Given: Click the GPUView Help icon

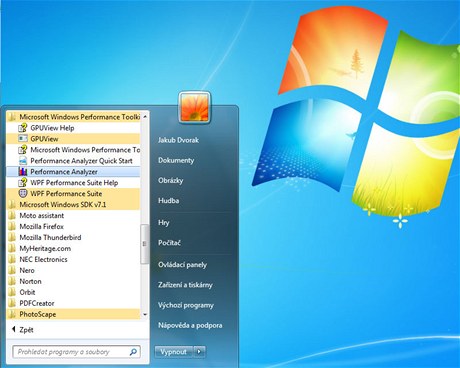Looking at the screenshot, I should click(22, 128).
